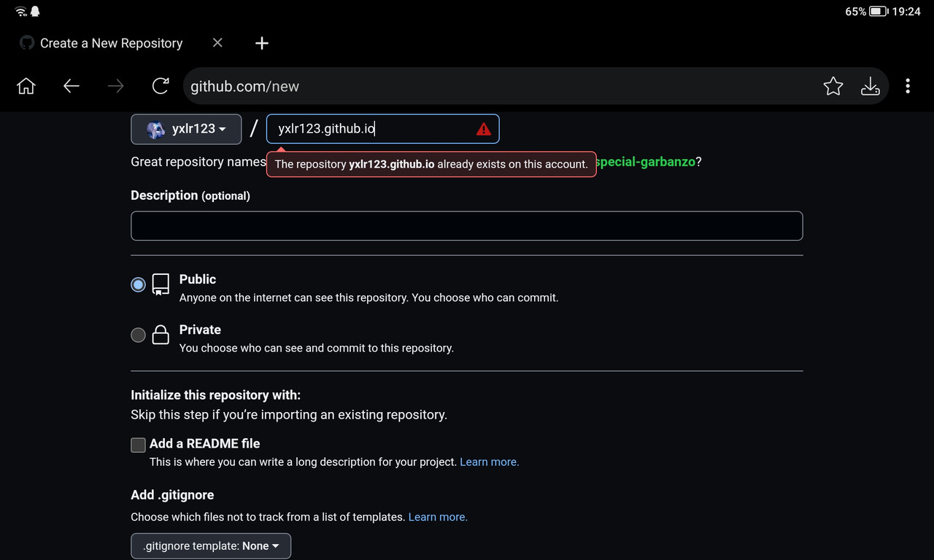Image resolution: width=934 pixels, height=560 pixels.
Task: Select the Public visibility radio button
Action: pos(138,284)
